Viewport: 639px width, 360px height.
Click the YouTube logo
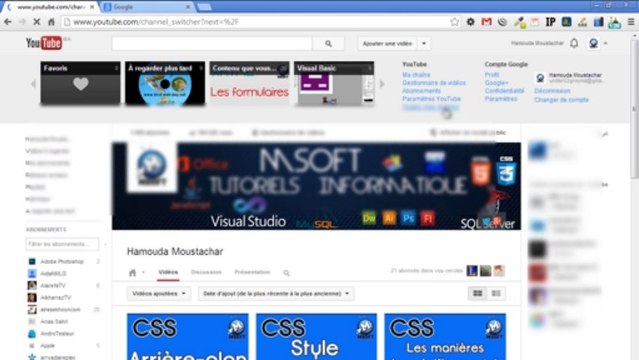[44, 43]
